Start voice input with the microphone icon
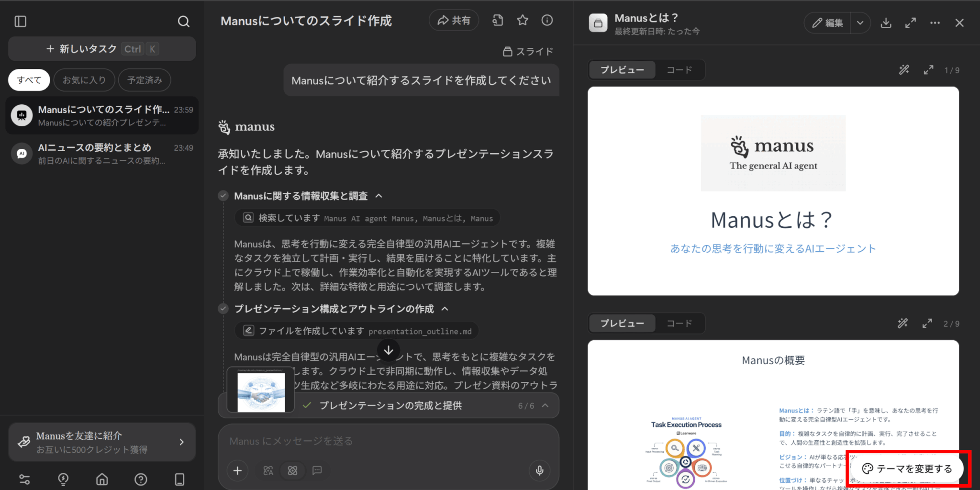 pyautogui.click(x=539, y=470)
